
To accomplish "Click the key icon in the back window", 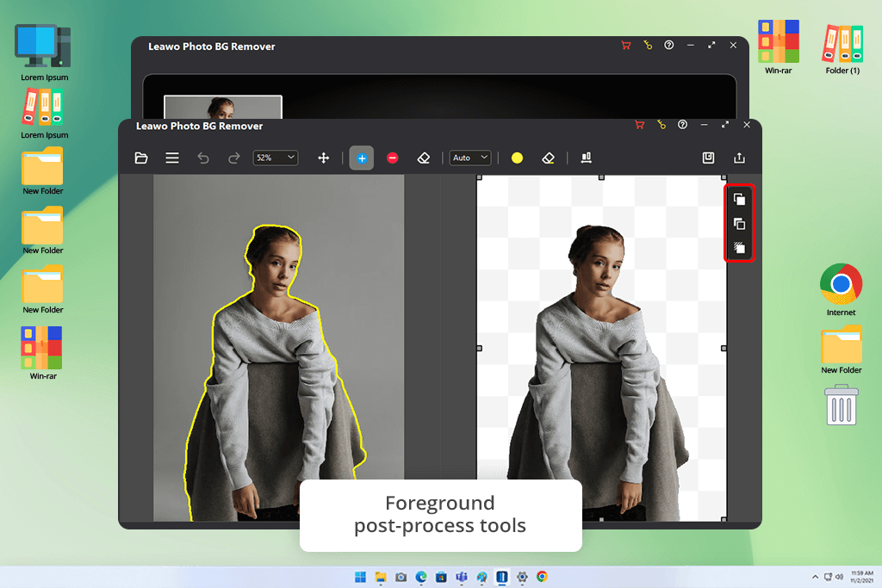I will (x=648, y=45).
